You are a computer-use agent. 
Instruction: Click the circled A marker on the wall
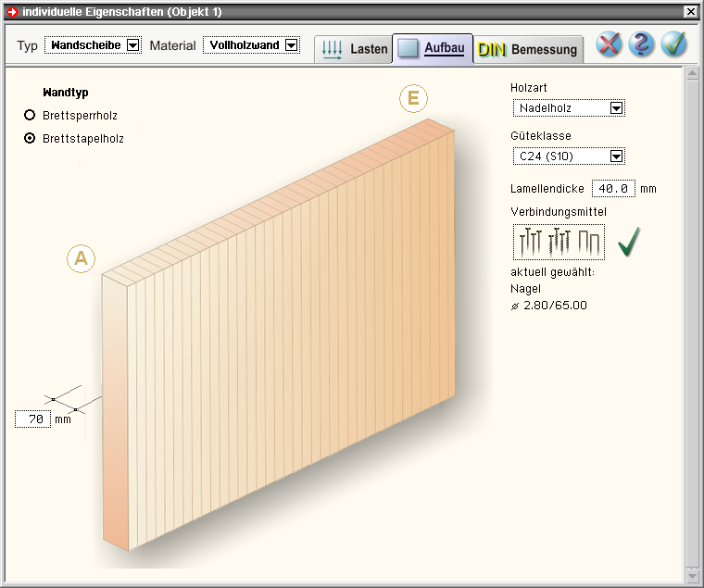[x=82, y=259]
